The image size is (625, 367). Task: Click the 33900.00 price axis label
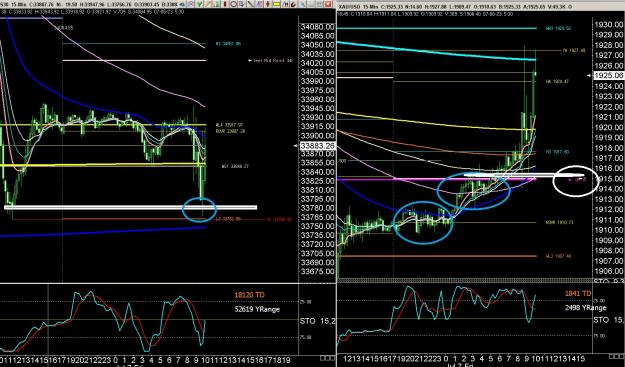pos(317,135)
